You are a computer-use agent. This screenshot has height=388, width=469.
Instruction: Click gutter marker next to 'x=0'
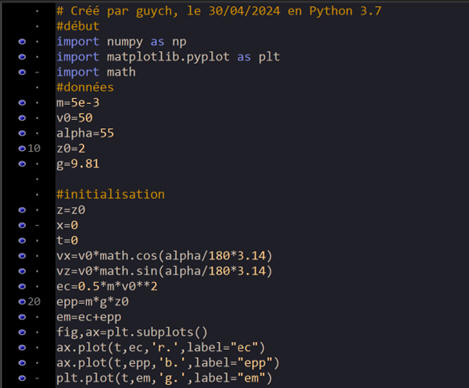(22, 225)
